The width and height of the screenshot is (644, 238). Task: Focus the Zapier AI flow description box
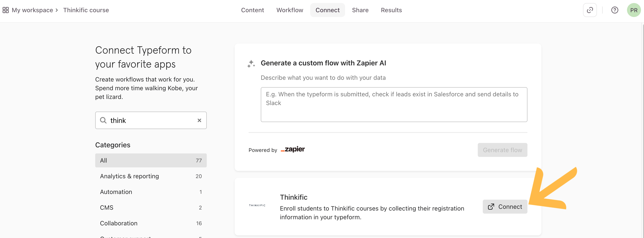click(x=394, y=104)
